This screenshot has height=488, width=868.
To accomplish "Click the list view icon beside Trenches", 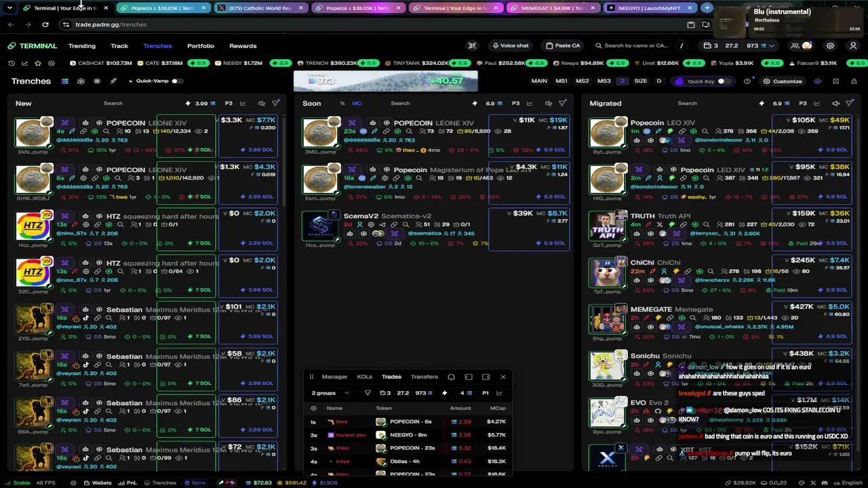I will [65, 81].
